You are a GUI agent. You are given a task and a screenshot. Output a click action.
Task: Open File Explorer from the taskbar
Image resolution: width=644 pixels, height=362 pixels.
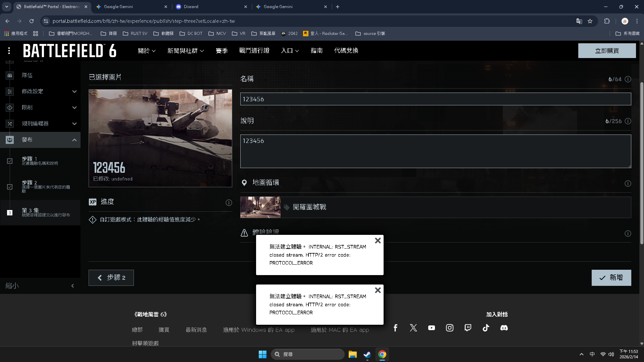[x=352, y=354]
